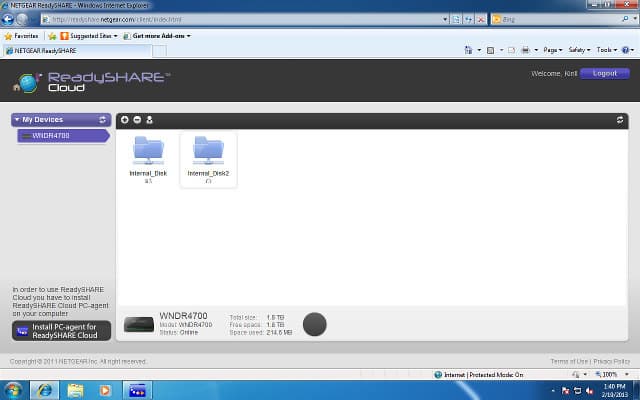Screen dimensions: 640x400
Task: Launch Windows Media Player from the taskbar
Action: pos(104,391)
